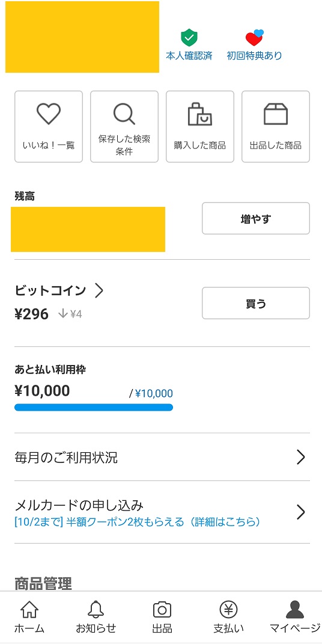Open お知らせ bell notifications tab
Screen dimensions: 322x644
[96, 617]
